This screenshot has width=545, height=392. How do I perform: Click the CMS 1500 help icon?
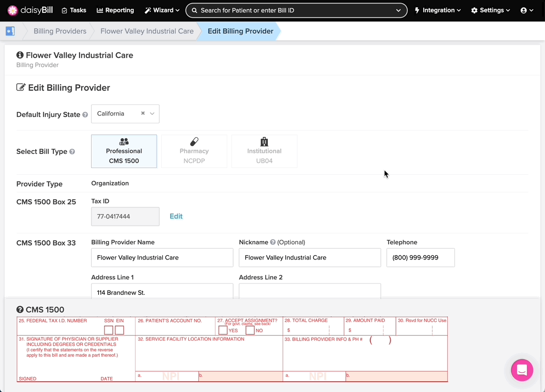tap(20, 310)
